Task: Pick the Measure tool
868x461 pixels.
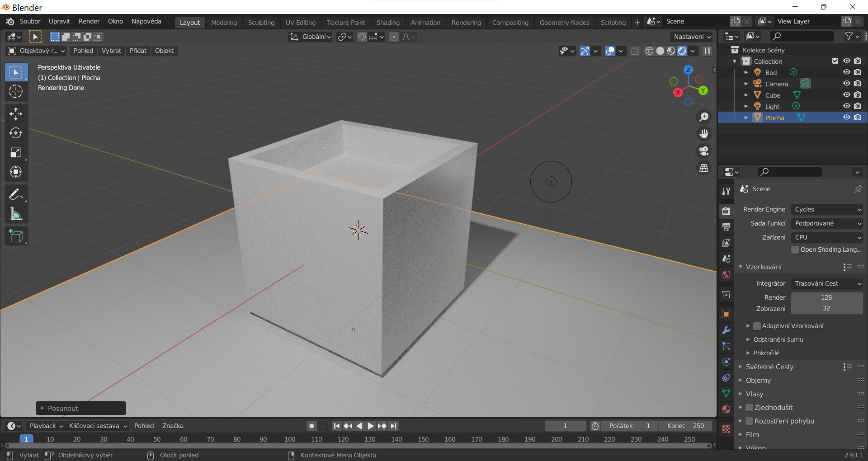Action: tap(16, 214)
